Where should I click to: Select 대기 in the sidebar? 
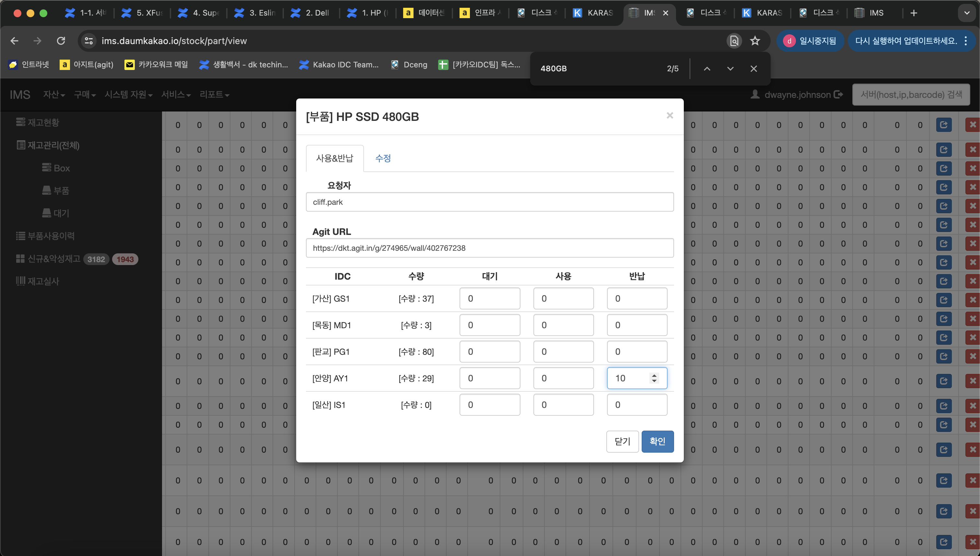tap(56, 213)
